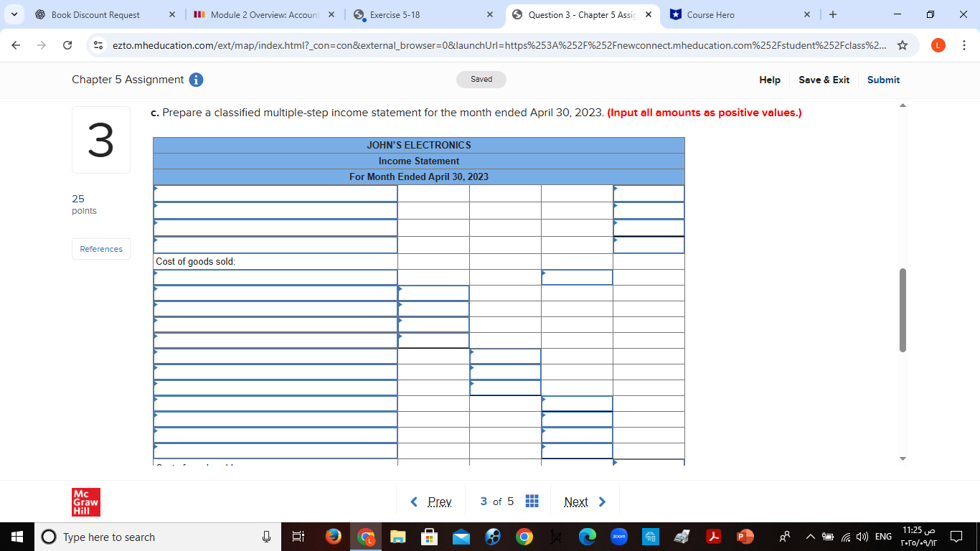Open Microsoft Store from the taskbar
980x551 pixels.
tap(429, 537)
